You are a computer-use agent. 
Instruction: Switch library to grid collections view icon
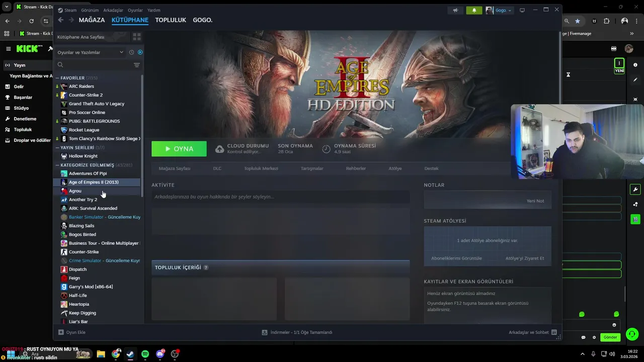click(x=137, y=37)
